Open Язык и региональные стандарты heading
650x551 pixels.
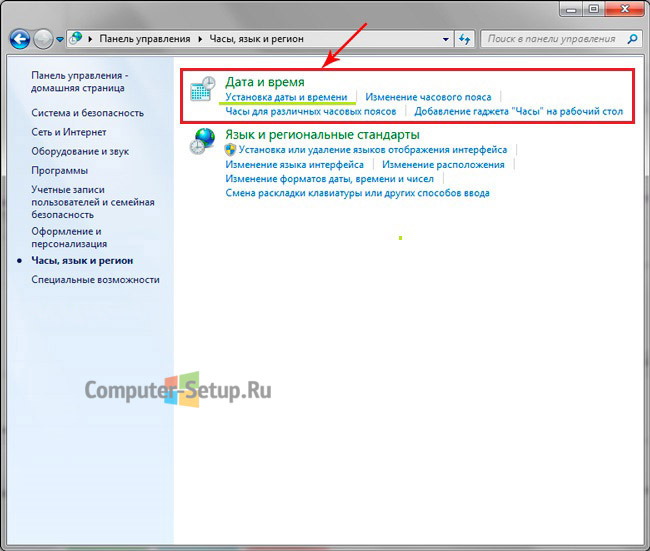coord(322,135)
